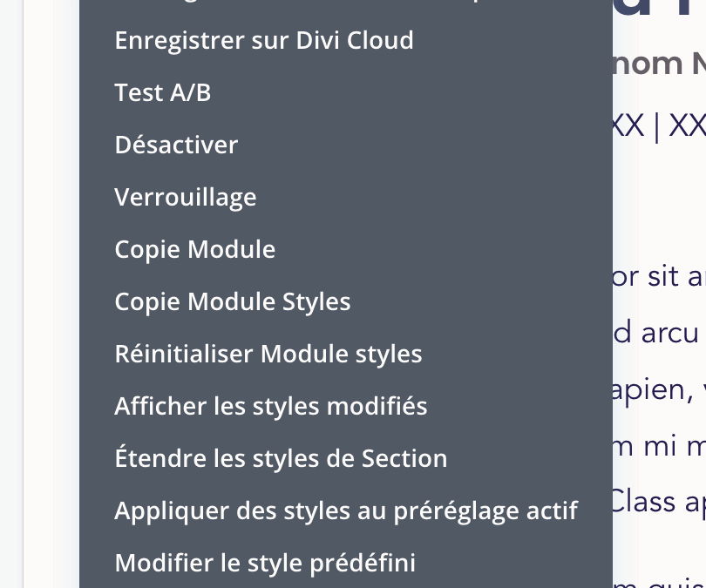Click "Verrouillage" to lock the module
This screenshot has width=706, height=588.
click(x=186, y=197)
